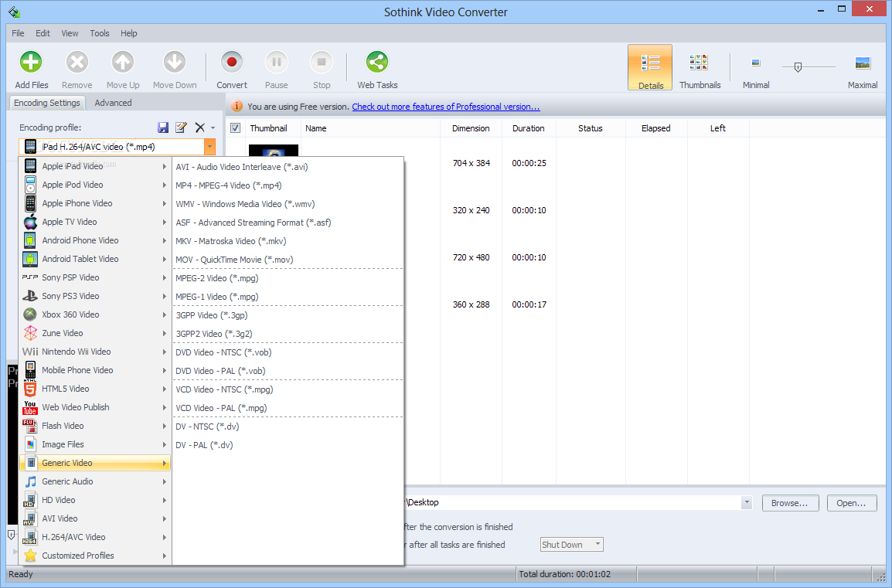
Task: Expand the Encoding profile combo box arrow
Action: [210, 147]
